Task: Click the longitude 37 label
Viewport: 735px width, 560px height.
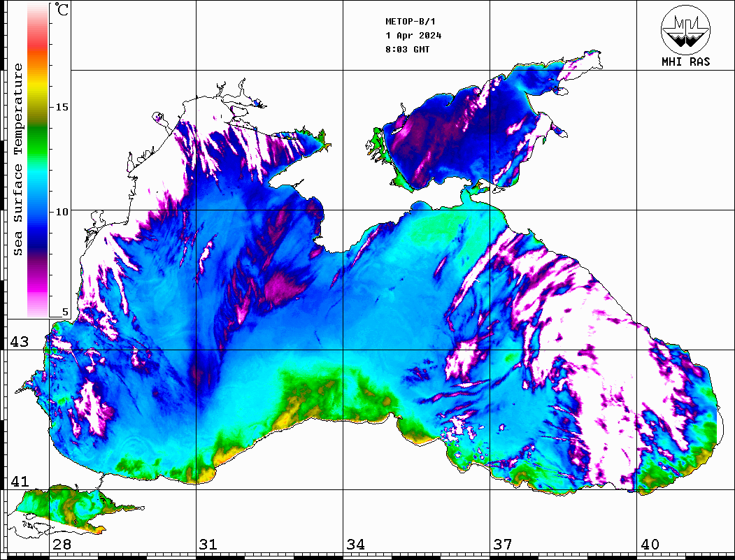Action: pyautogui.click(x=502, y=545)
